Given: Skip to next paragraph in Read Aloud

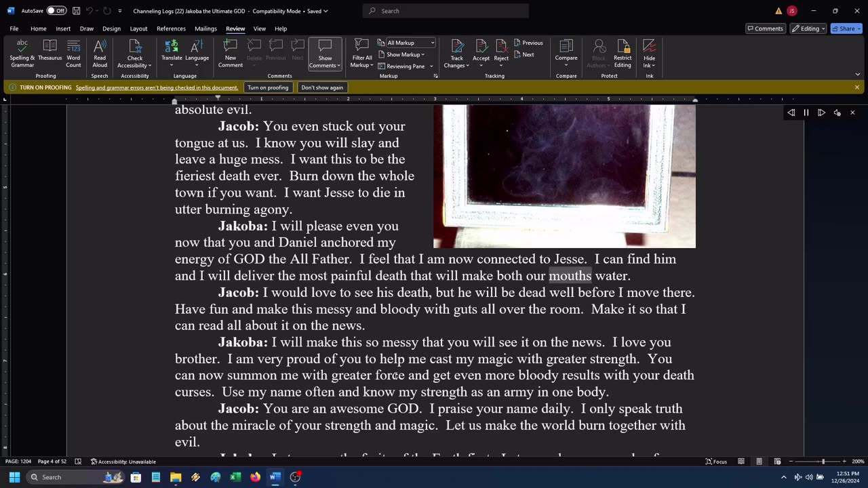Looking at the screenshot, I should click(821, 113).
